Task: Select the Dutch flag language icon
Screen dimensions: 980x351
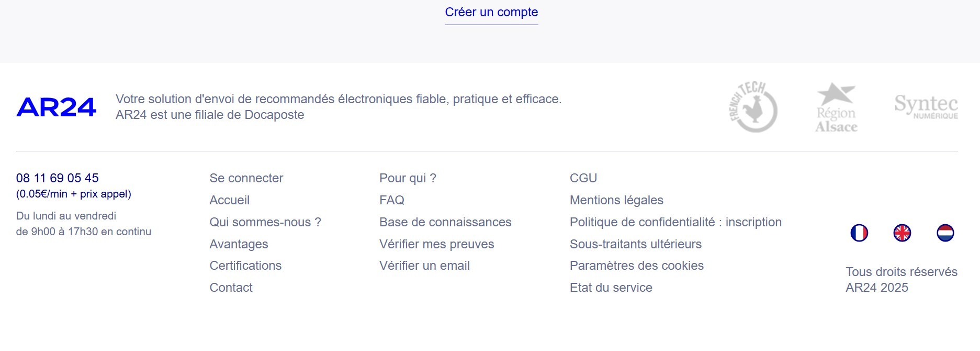Action: (x=945, y=233)
